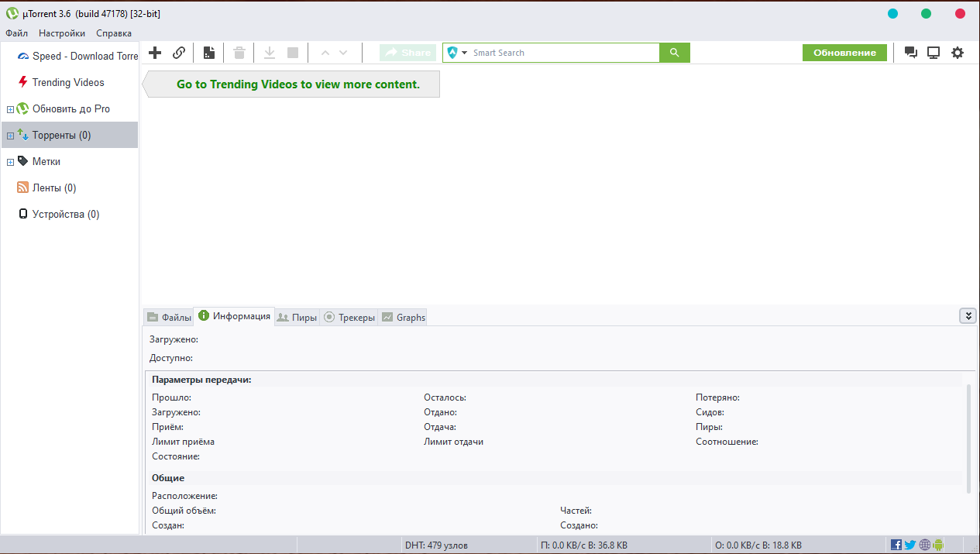Expand the Торренты tree node
Screen dimensions: 980x554
(x=11, y=136)
